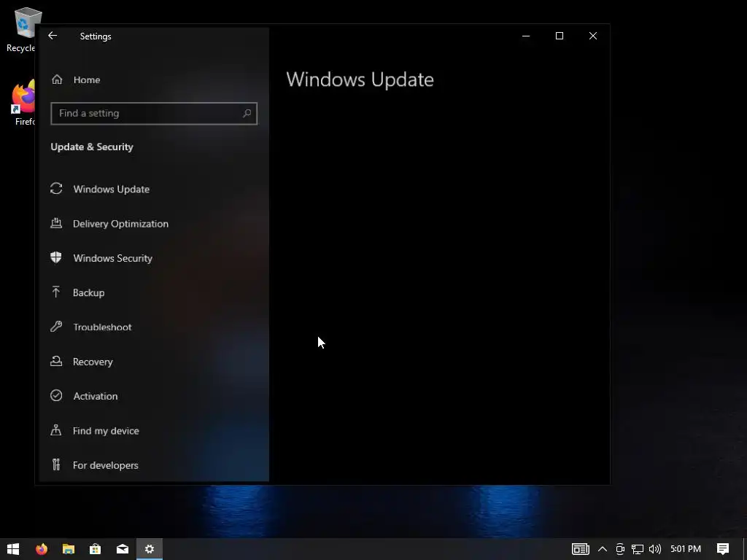This screenshot has height=560, width=747.
Task: Open the volume speaker control
Action: coord(655,549)
